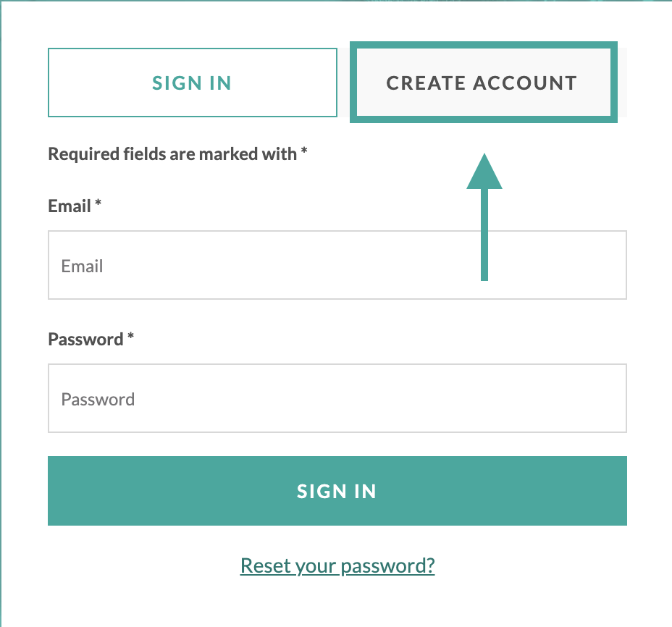The width and height of the screenshot is (672, 627).
Task: Click the asterisk beside the Email label
Action: pos(98,205)
